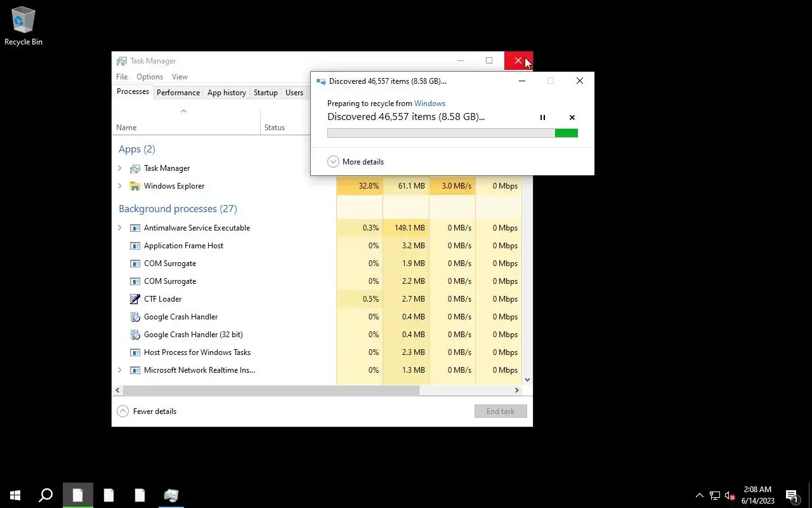Click the Windows Explorer 32.8% CPU cell
The image size is (812, 508).
point(360,186)
